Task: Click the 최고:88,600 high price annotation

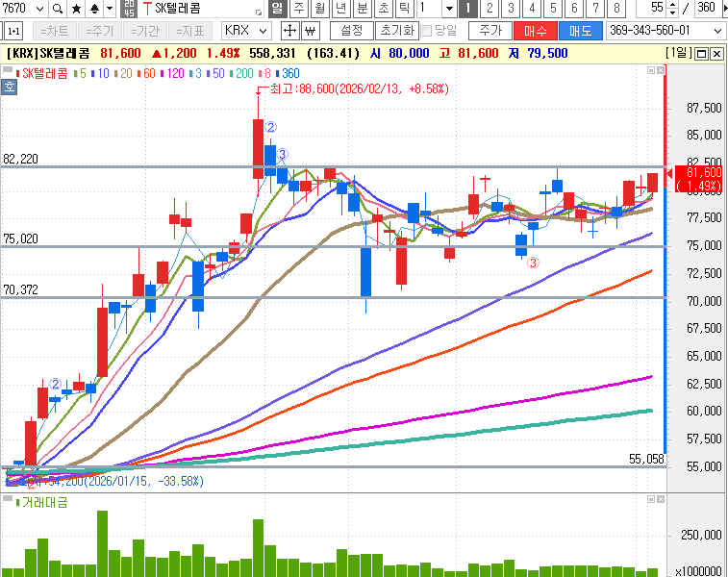Action: [x=360, y=88]
